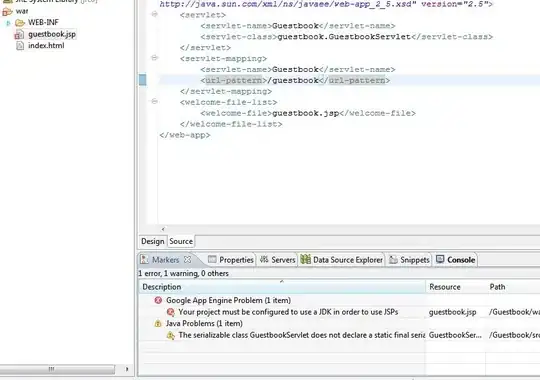Collapse the welcome-file-list fold marker

(x=155, y=102)
